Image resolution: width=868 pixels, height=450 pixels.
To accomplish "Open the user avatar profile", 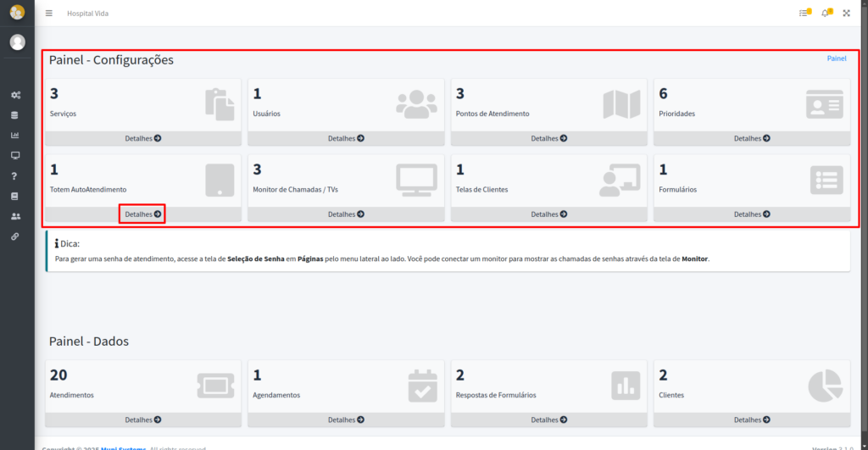I will click(17, 42).
